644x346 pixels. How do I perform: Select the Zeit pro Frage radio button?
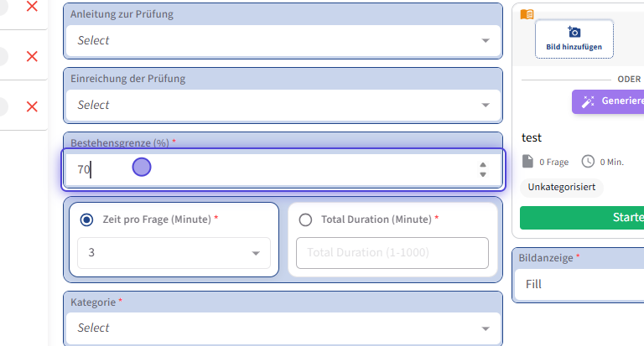pos(86,219)
